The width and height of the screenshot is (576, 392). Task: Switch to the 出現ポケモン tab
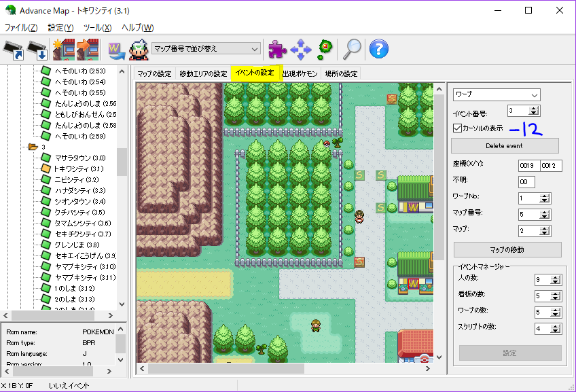pyautogui.click(x=300, y=73)
